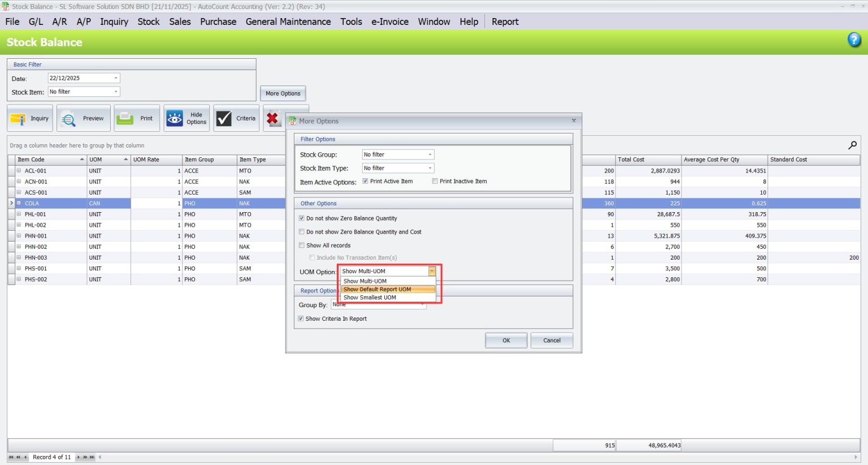Click OK in More Options dialog
Image resolution: width=868 pixels, height=465 pixels.
click(506, 341)
